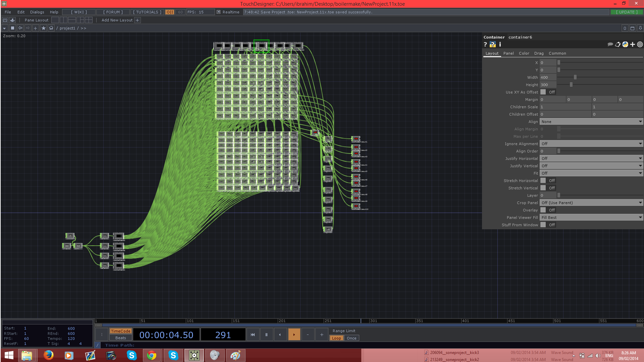The height and width of the screenshot is (362, 644).
Task: Click the Add New Layout plus icon
Action: point(138,20)
